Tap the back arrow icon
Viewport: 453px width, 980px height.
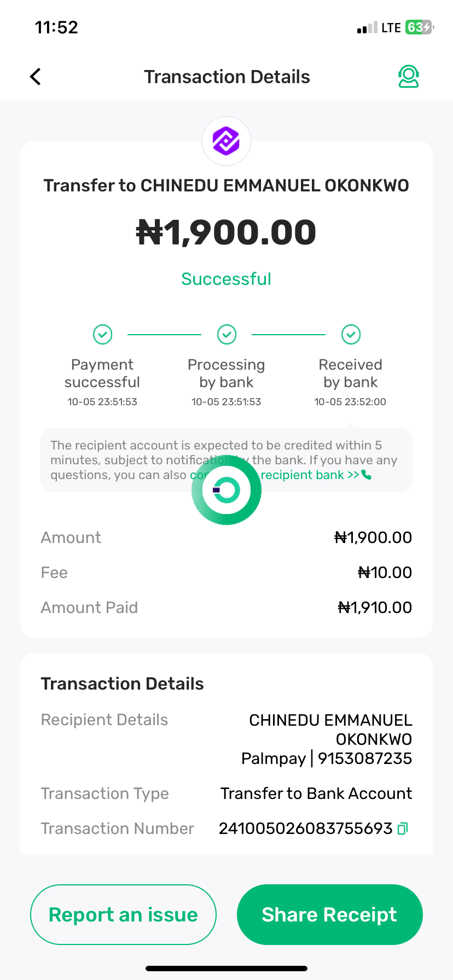(x=36, y=77)
